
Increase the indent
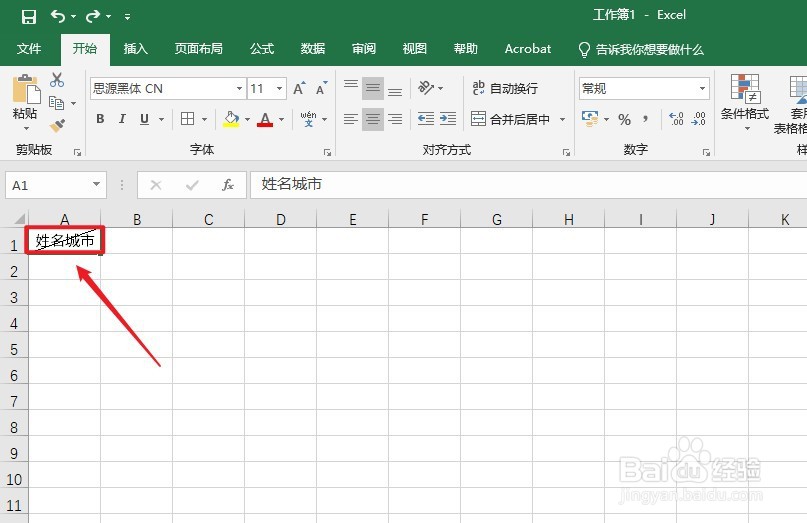point(448,119)
